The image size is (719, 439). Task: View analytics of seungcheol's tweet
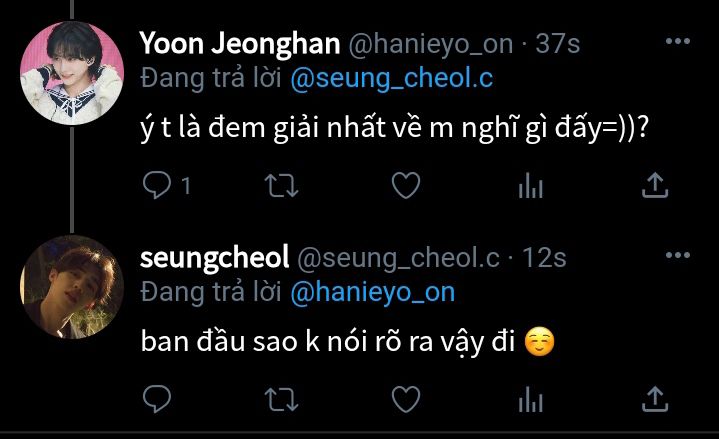point(531,399)
